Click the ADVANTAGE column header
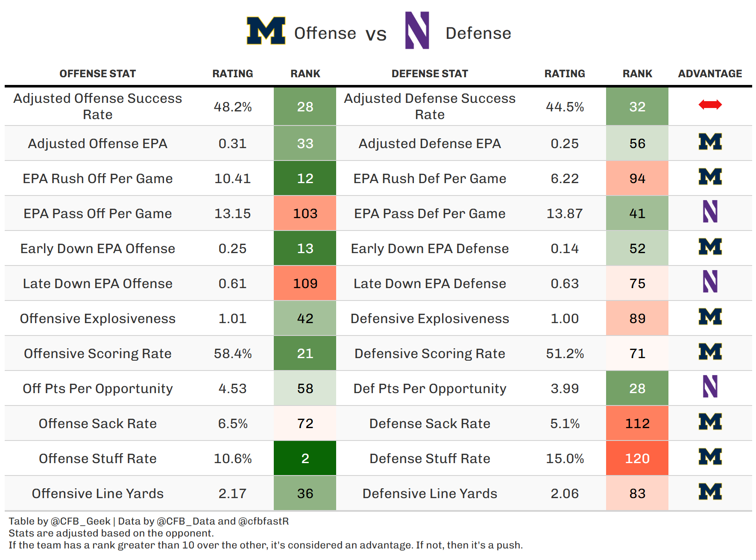 (710, 74)
